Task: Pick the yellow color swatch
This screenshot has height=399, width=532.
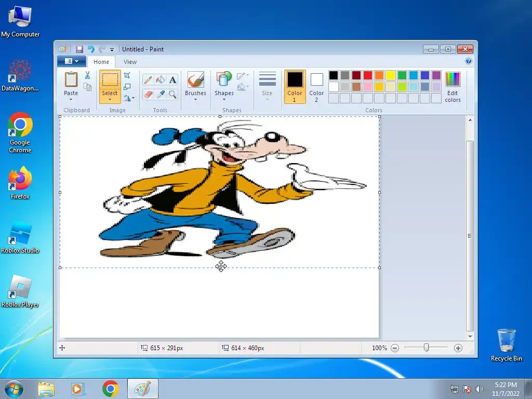Action: (x=391, y=75)
